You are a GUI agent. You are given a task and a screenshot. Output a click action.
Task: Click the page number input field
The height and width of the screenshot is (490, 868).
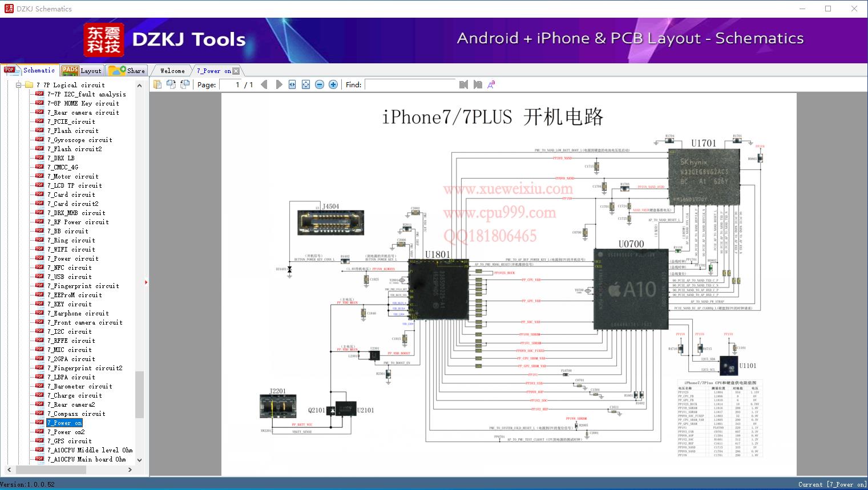[231, 84]
